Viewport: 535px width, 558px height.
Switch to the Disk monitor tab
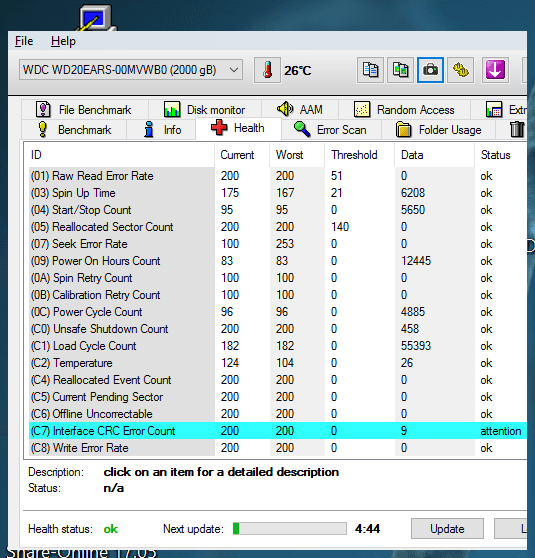(205, 110)
